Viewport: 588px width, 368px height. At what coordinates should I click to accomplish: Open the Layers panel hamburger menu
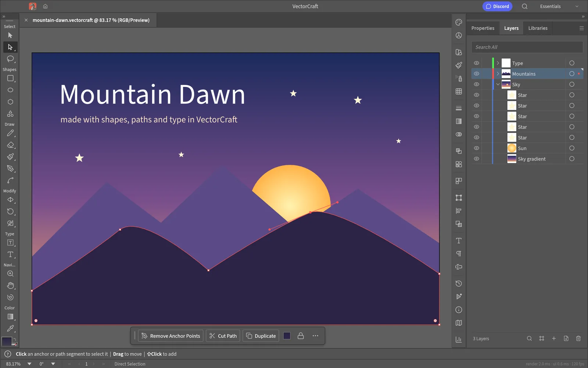(581, 28)
